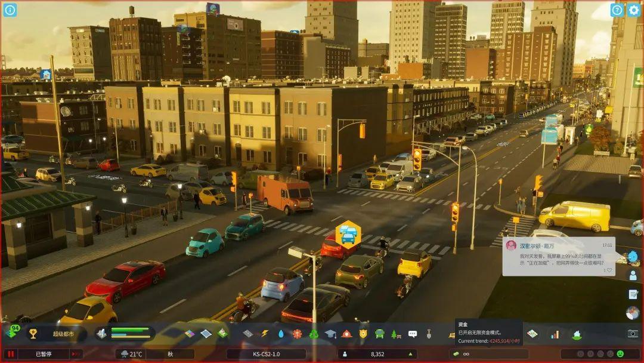
Task: Click the Chirper sender name 汉密尔顿·戴方
Action: click(x=537, y=246)
